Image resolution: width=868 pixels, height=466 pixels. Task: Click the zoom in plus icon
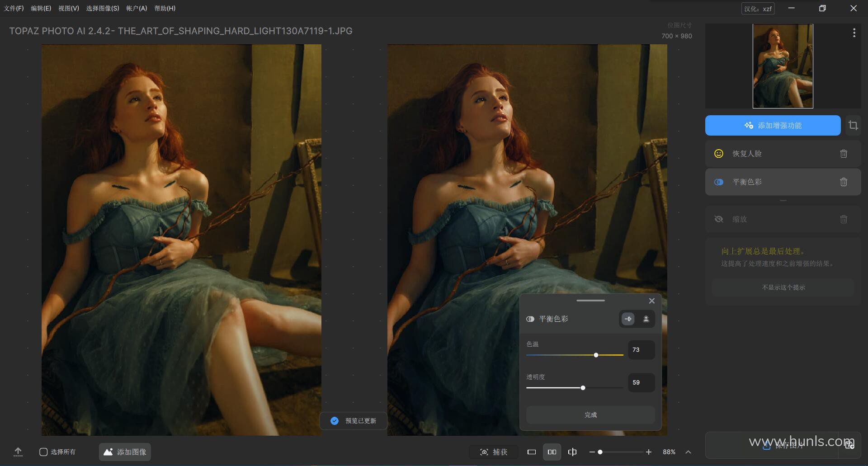point(649,452)
